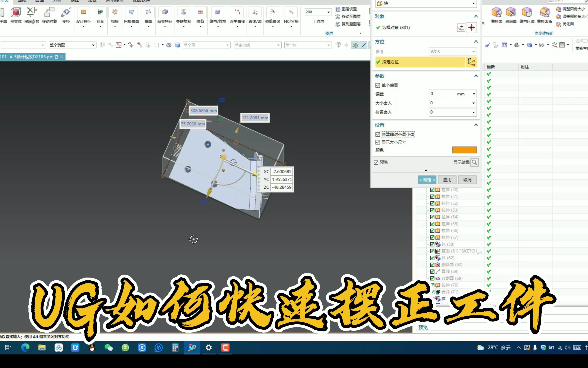
Task: Uncheck the 拉伸 (53) feature checkbox
Action: click(x=432, y=210)
